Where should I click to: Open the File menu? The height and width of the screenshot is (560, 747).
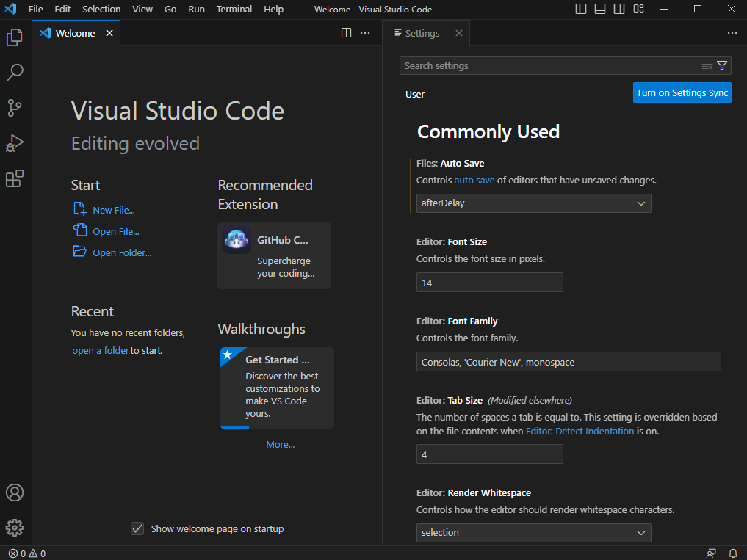click(x=36, y=9)
